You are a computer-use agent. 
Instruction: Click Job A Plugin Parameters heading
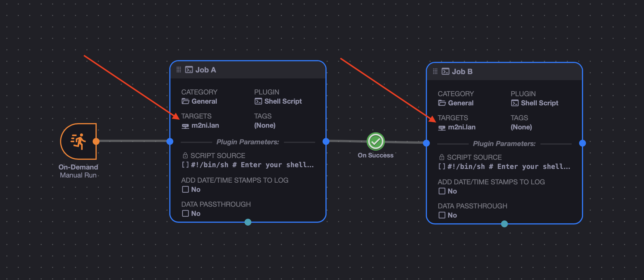pyautogui.click(x=248, y=142)
